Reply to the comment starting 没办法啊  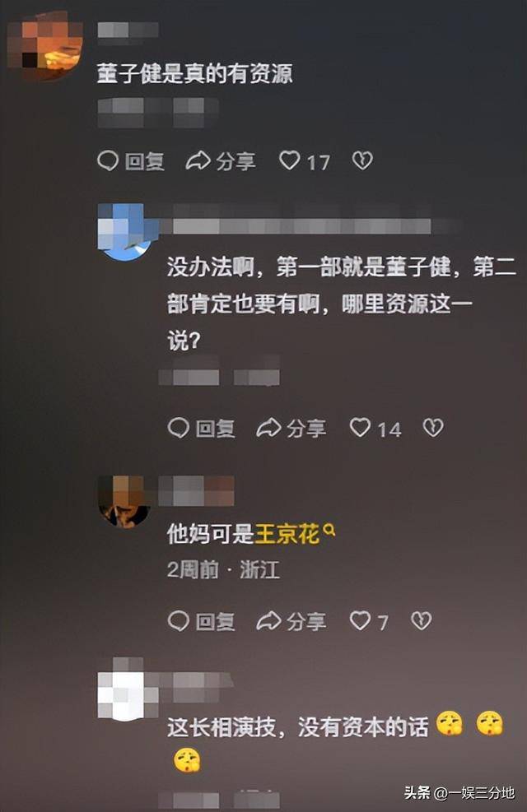(202, 429)
